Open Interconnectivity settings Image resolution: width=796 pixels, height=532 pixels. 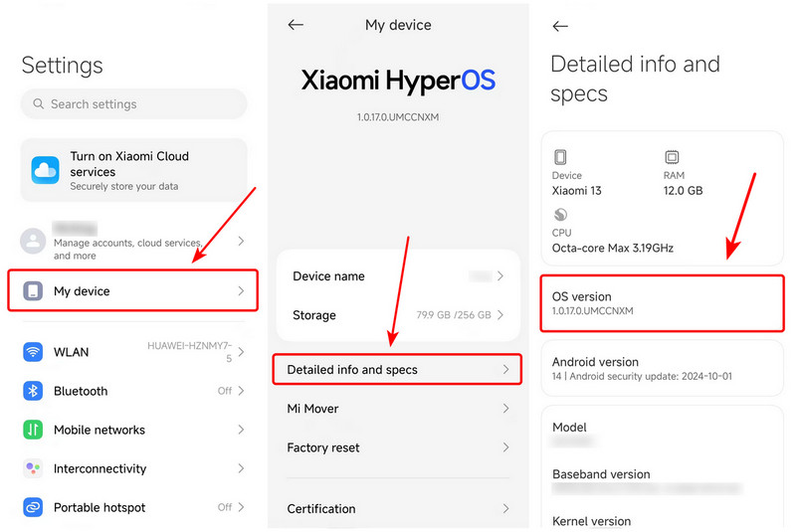click(134, 468)
